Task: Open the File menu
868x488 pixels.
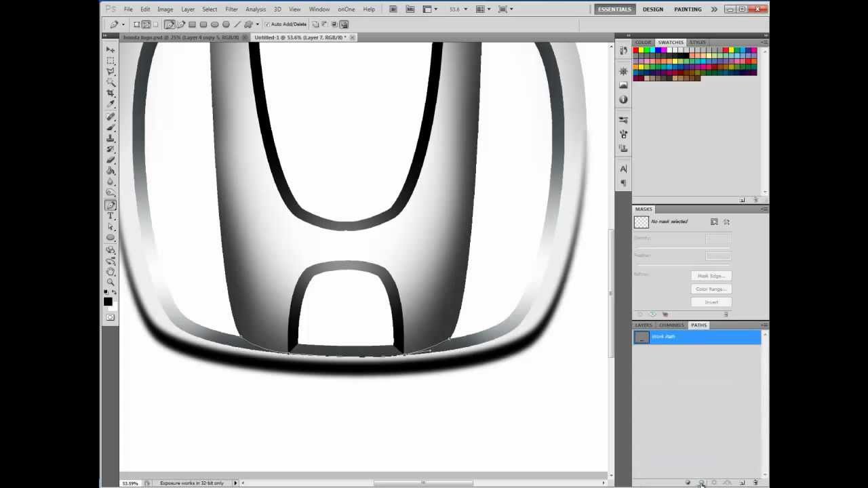Action: coord(128,9)
